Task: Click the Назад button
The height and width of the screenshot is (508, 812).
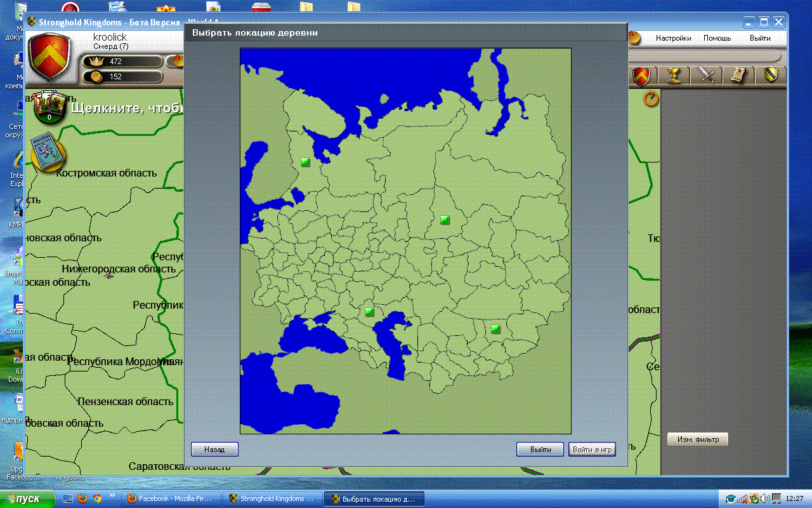Action: 214,449
